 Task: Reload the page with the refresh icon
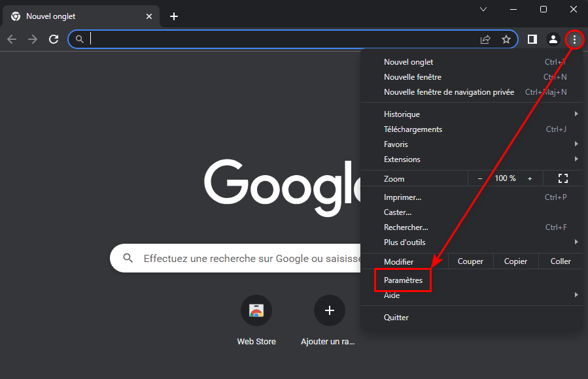pos(54,39)
